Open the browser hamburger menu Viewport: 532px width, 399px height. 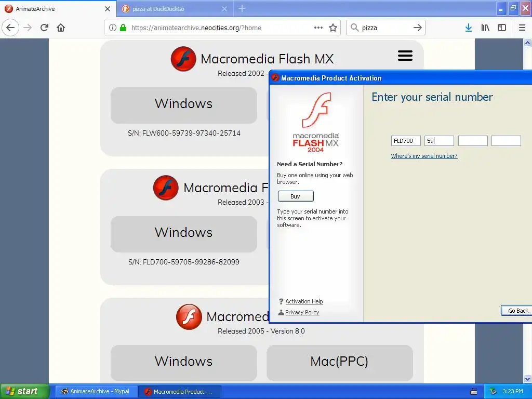click(x=522, y=28)
